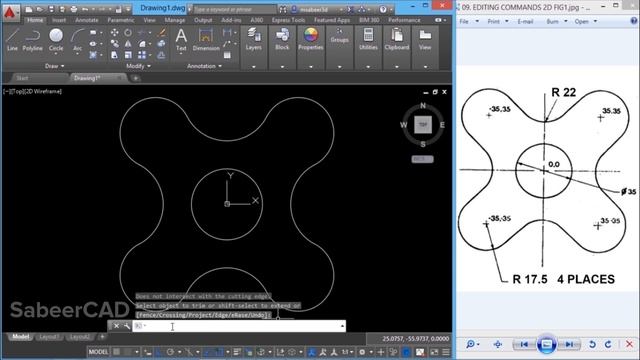Viewport: 640px width, 360px height.
Task: Open the Groups panel button
Action: tap(339, 36)
